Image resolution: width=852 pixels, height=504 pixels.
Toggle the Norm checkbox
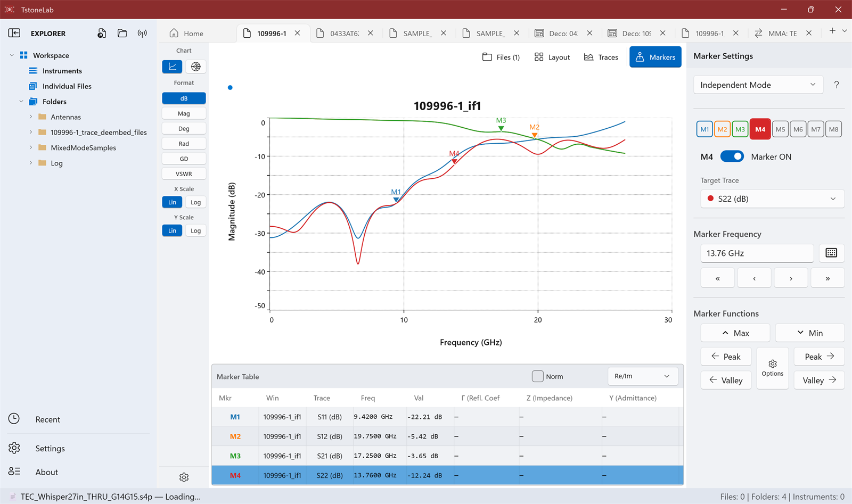[538, 376]
